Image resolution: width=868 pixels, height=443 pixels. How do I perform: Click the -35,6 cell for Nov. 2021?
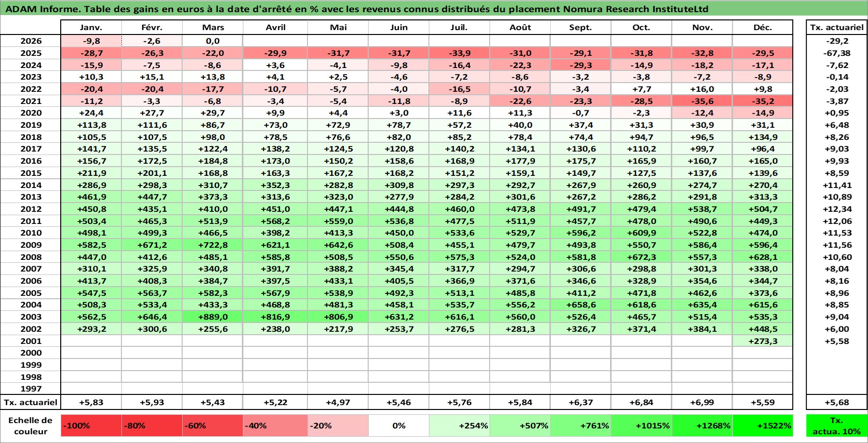tap(702, 101)
